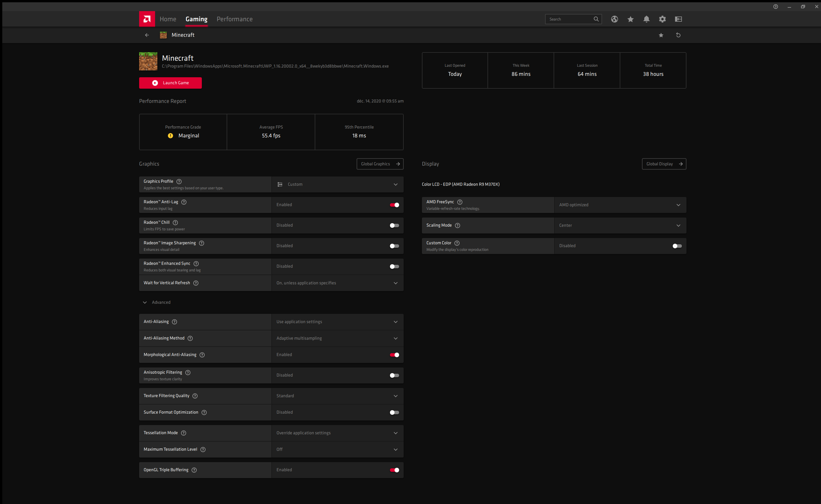Go to the Home tab
This screenshot has width=821, height=504.
click(168, 19)
